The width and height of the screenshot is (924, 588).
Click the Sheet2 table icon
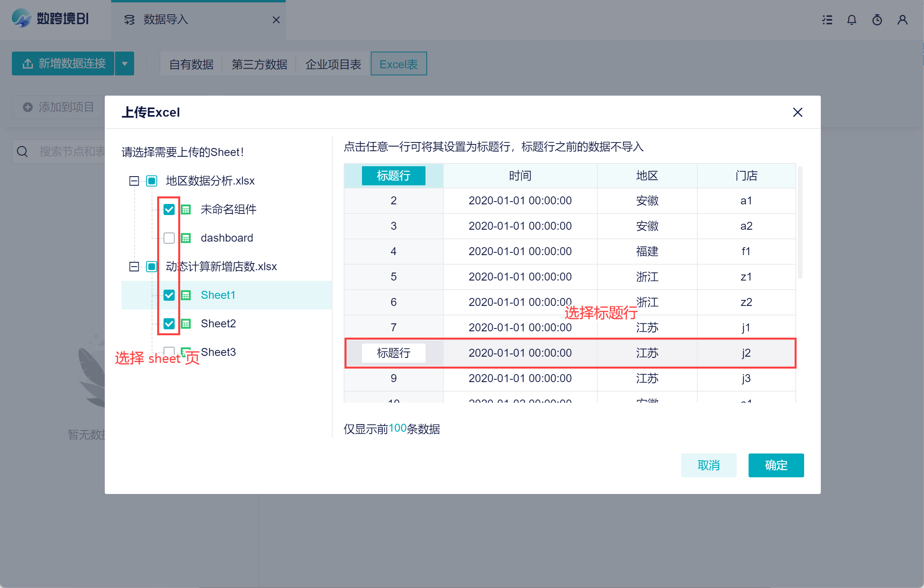tap(186, 324)
